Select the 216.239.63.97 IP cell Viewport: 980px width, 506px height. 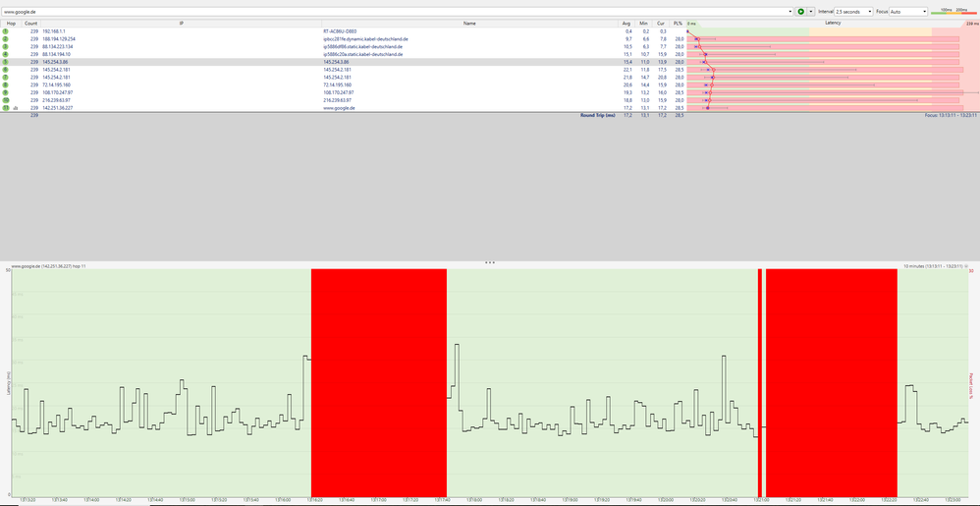[56, 100]
